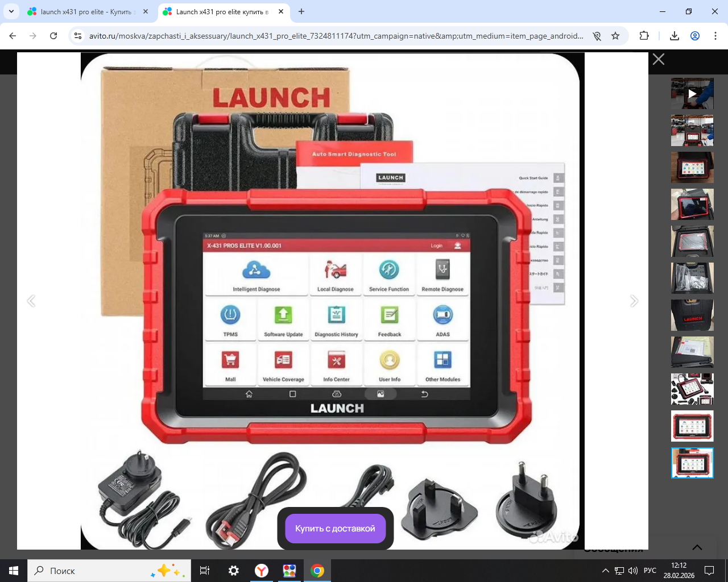This screenshot has width=728, height=582.
Task: Launch Yandex Browser from the taskbar
Action: [262, 571]
